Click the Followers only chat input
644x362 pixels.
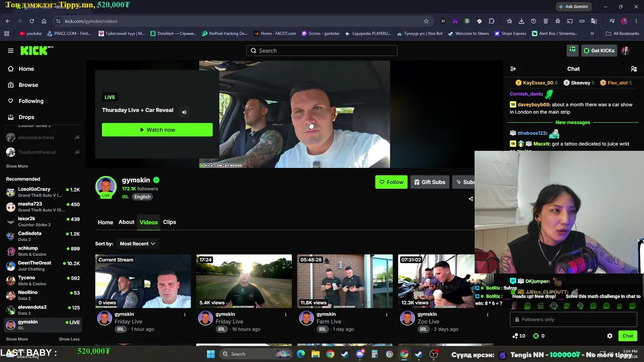point(573,319)
